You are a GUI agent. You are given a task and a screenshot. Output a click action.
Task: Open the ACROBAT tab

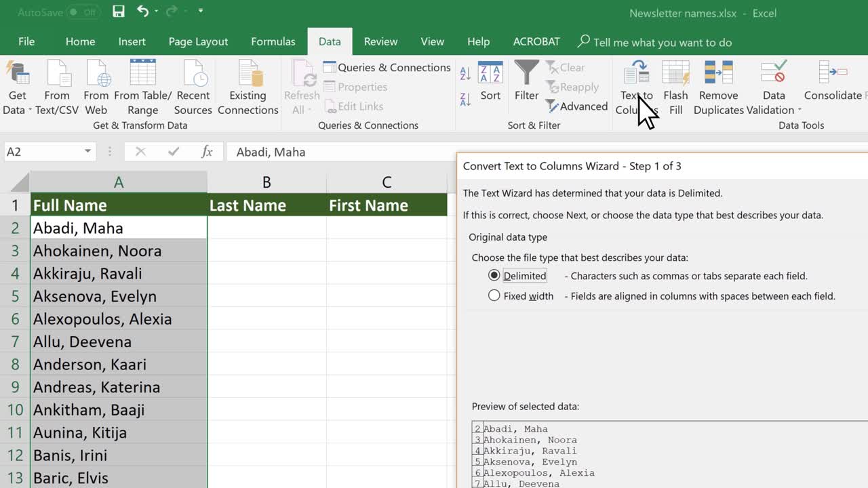536,41
